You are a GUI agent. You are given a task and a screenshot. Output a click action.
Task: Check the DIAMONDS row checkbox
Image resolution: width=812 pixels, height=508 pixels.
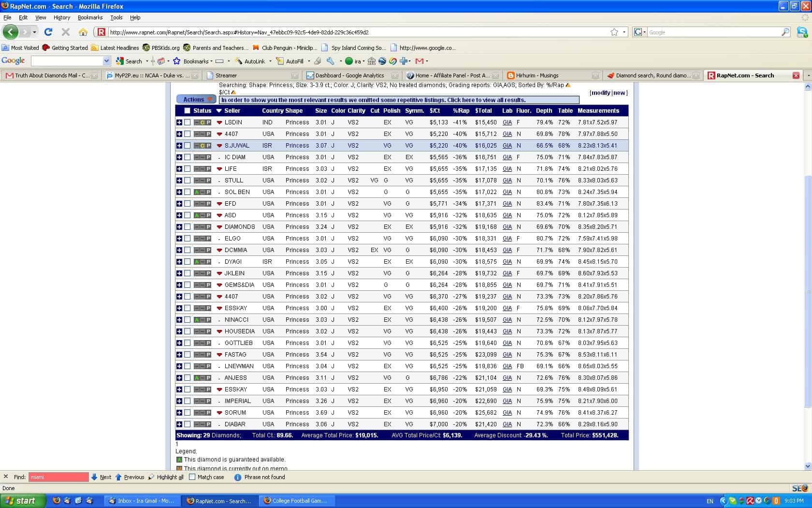coord(187,227)
